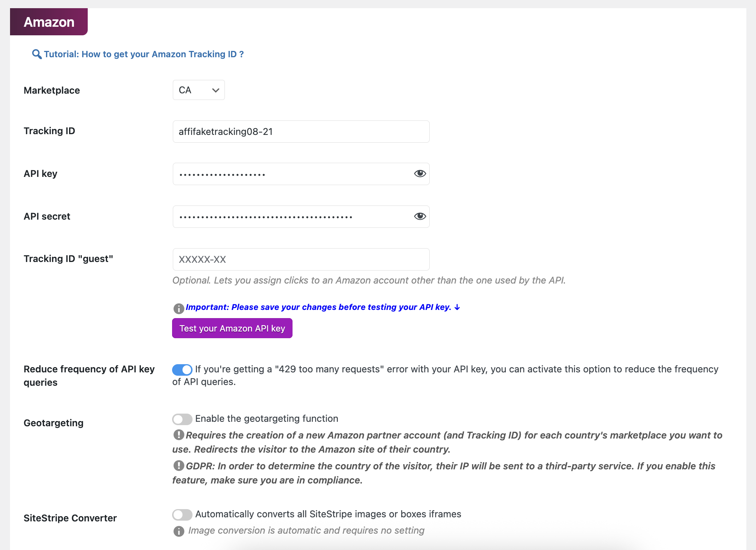The image size is (756, 550).
Task: Click the GDPR warning exclamation icon
Action: (179, 466)
